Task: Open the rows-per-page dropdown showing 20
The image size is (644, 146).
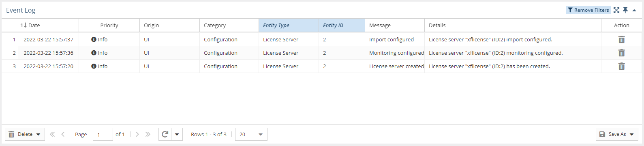Action: tap(251, 134)
